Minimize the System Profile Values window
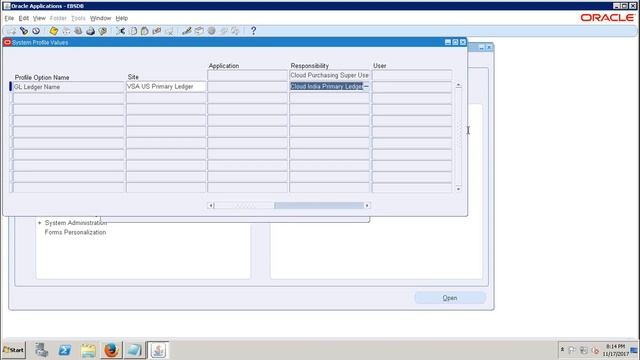 tap(448, 42)
